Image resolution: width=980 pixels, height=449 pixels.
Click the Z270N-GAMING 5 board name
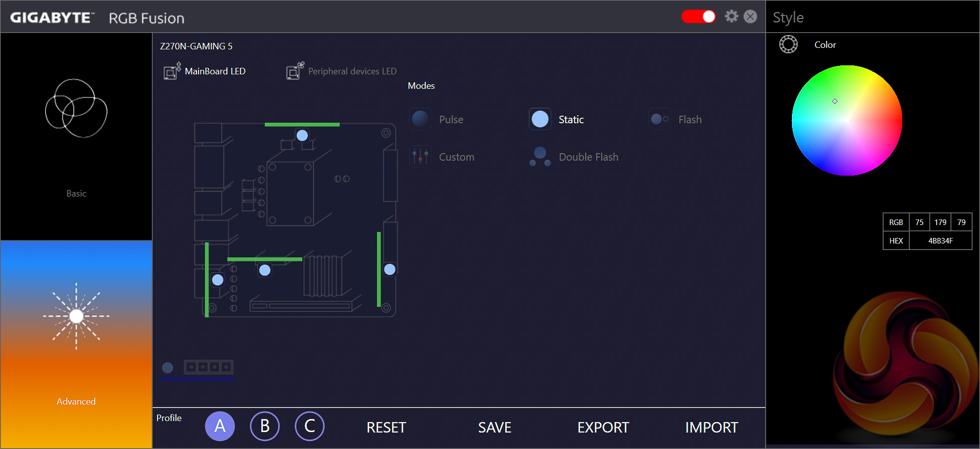196,46
